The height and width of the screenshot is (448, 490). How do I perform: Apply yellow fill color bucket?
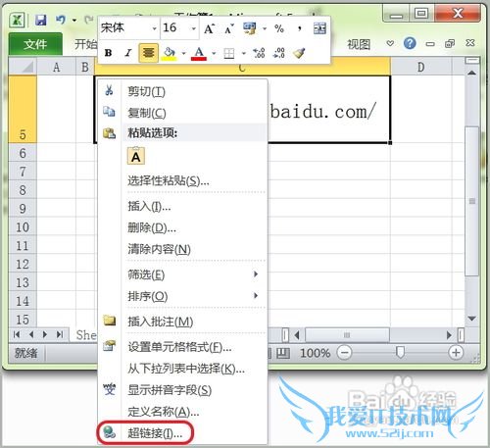coord(170,53)
